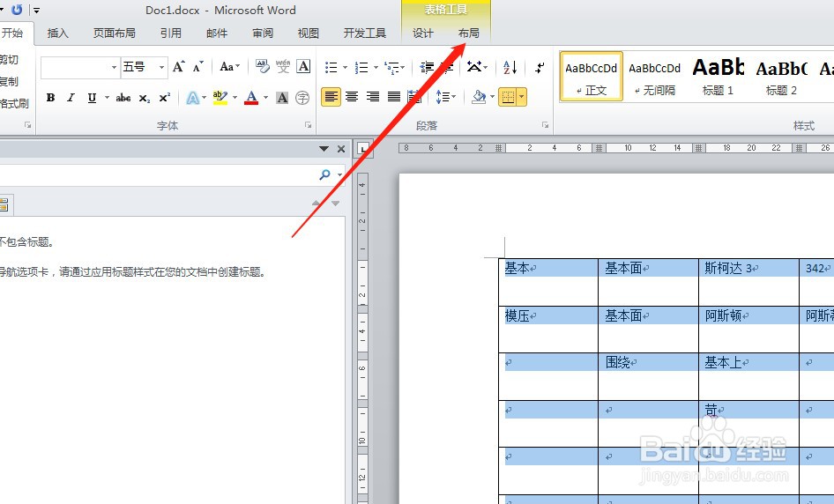Open Font dialog launcher

click(308, 125)
